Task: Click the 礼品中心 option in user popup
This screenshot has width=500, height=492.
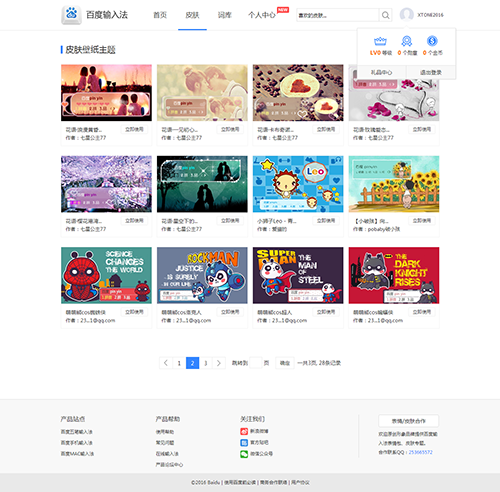Action: 382,72
